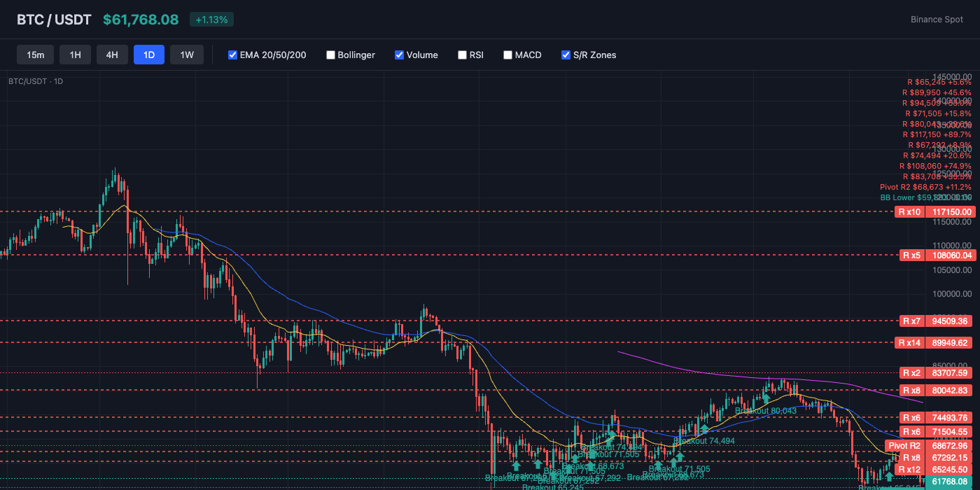Disable the Volume checkbox
The height and width of the screenshot is (490, 980).
[399, 55]
